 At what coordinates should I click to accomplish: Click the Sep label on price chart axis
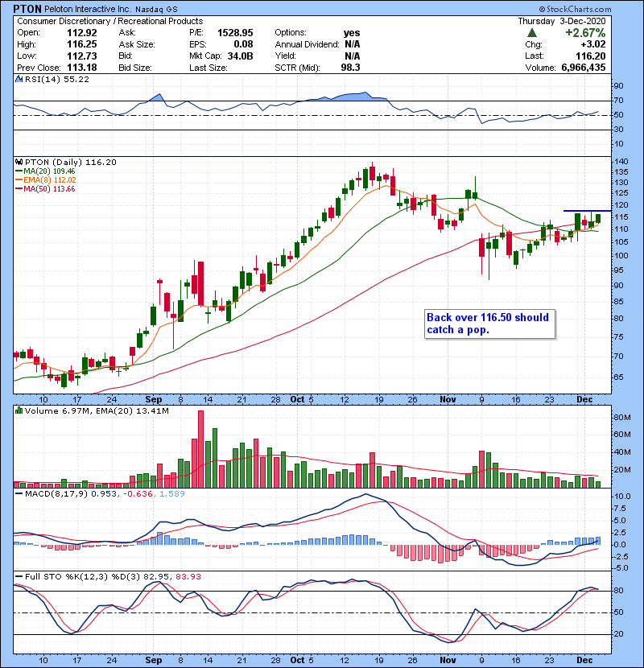[154, 400]
